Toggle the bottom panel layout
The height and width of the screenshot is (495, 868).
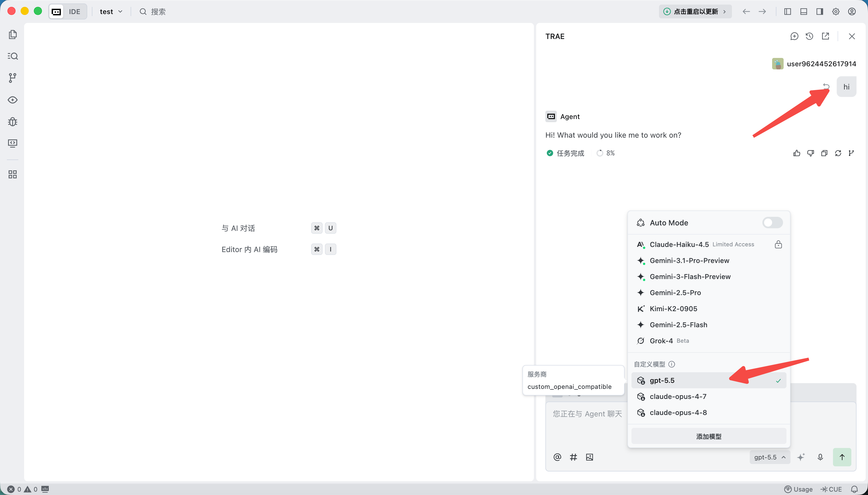point(804,11)
